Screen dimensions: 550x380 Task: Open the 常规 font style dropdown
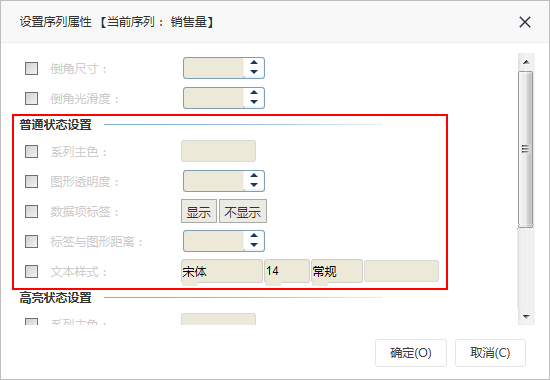pos(337,271)
